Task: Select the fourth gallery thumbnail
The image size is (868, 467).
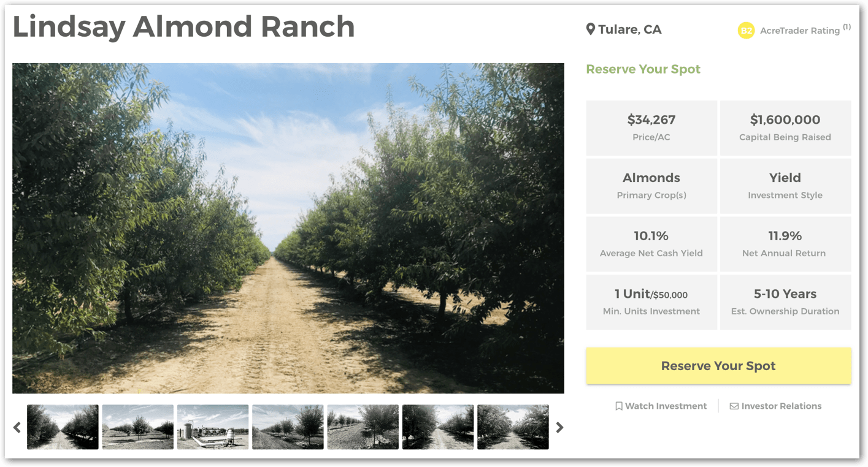Action: 288,427
